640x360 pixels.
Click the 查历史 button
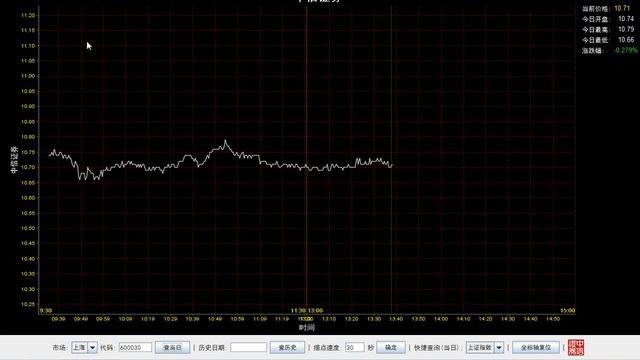point(287,347)
